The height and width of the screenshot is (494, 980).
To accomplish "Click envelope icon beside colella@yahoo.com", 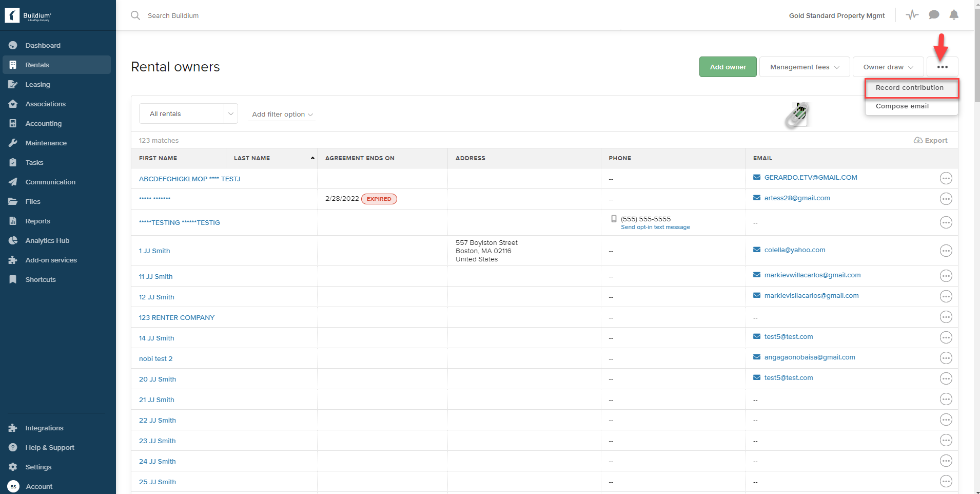I will pos(757,250).
